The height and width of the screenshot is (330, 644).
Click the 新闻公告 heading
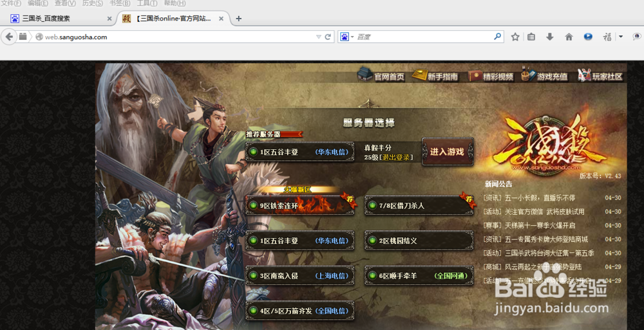(498, 184)
